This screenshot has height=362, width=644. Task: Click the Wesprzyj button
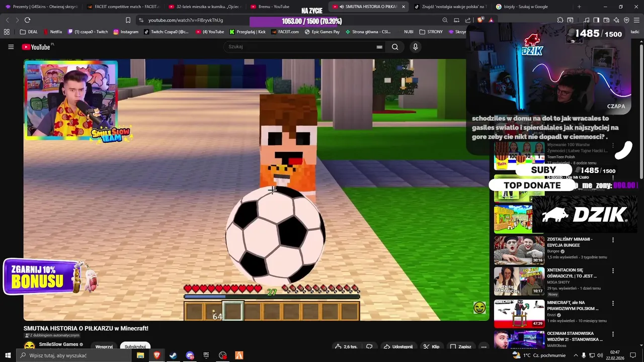click(x=104, y=346)
